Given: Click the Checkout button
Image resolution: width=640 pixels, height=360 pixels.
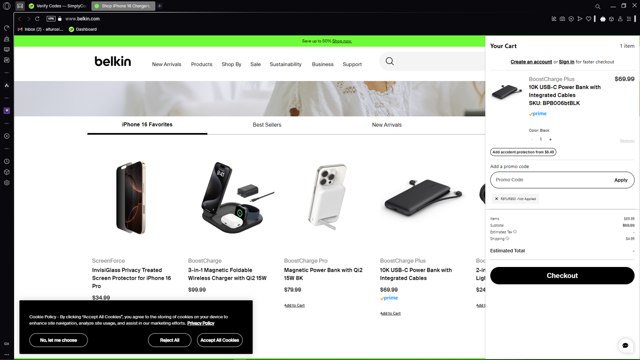Looking at the screenshot, I should [562, 276].
